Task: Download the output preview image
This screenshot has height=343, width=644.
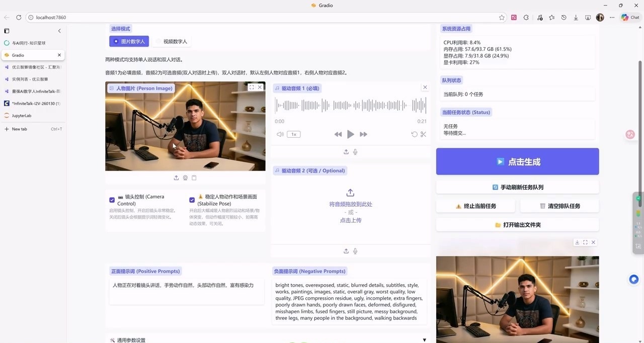Action: 577,242
